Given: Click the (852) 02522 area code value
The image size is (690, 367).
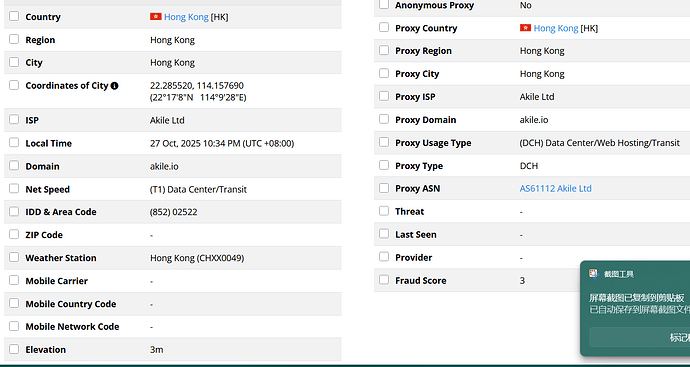Looking at the screenshot, I should pos(173,212).
